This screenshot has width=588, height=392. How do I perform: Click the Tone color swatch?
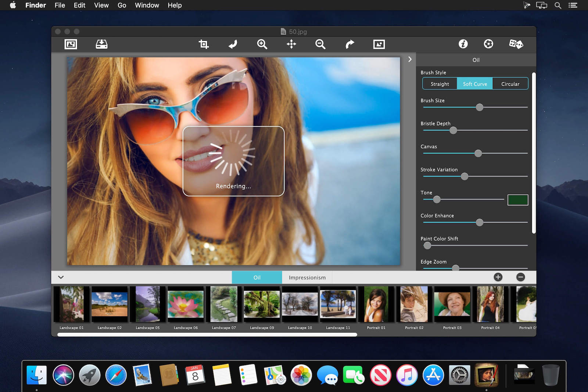click(x=517, y=200)
